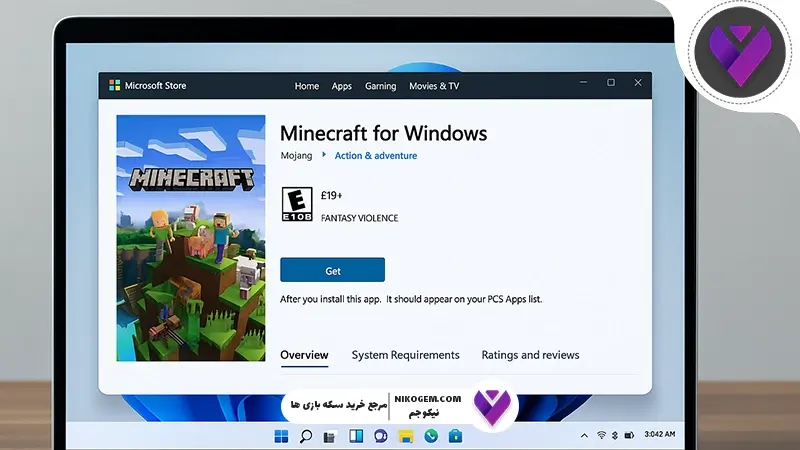Screen dimensions: 800x450
Task: Switch to Movies & TV
Action: [434, 86]
